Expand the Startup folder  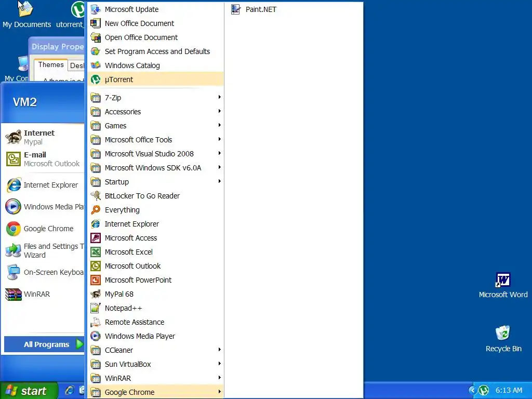[x=155, y=182]
